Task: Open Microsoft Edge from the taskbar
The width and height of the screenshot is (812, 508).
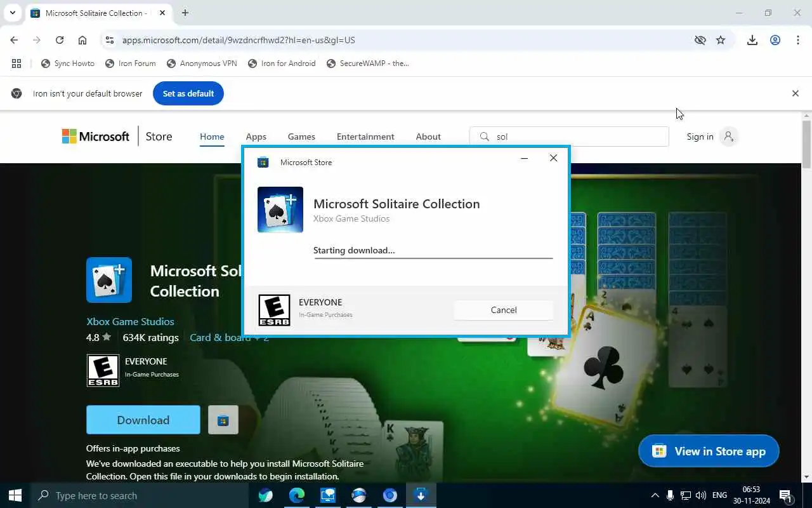Action: [297, 495]
